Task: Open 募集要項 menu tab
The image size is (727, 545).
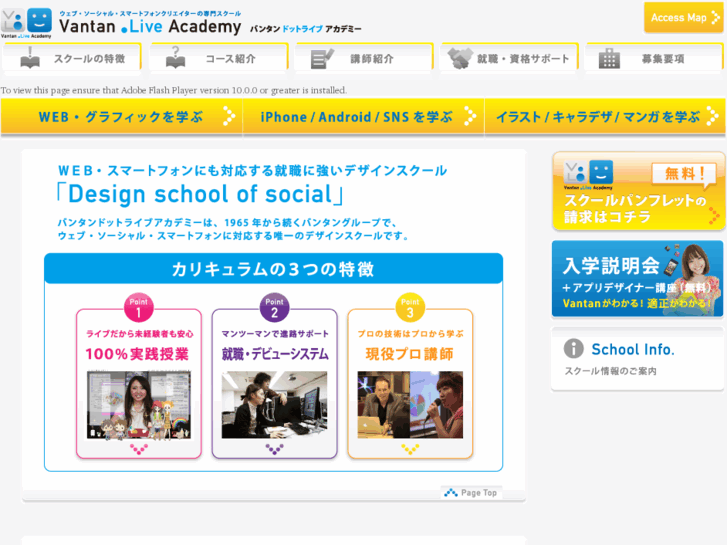Action: 654,58
